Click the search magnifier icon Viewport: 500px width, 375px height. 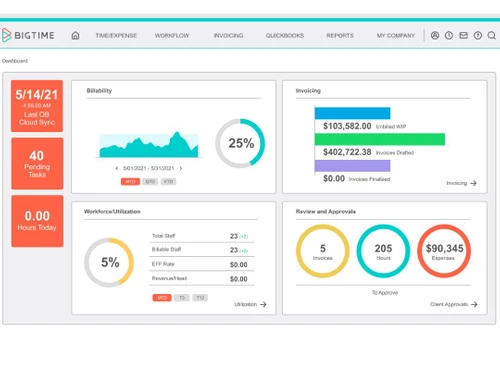[x=492, y=35]
